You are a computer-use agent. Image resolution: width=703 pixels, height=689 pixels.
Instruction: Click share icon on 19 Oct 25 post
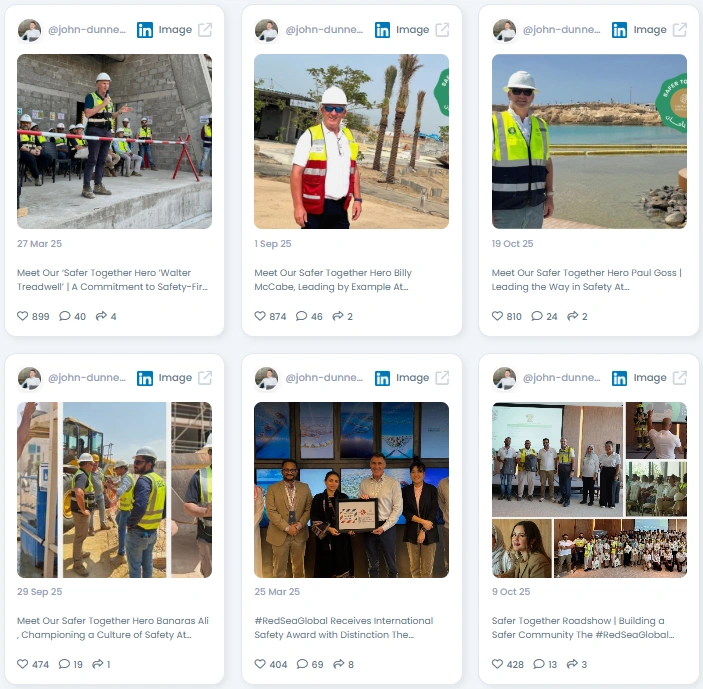[x=572, y=316]
